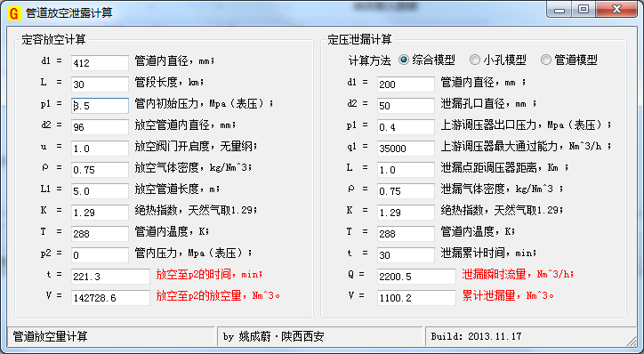Click 放空管道长度 L1 field showing 5.0
This screenshot has width=644, height=354.
click(x=100, y=191)
